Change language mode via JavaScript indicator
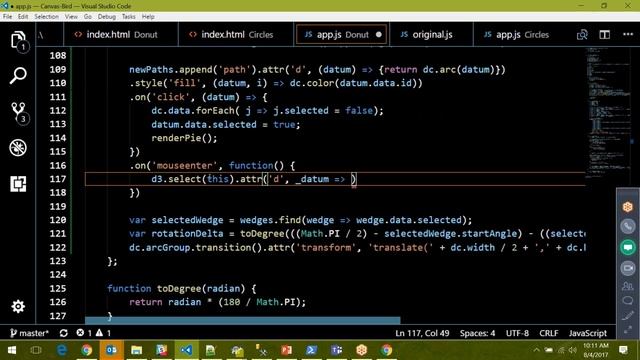 coord(588,333)
